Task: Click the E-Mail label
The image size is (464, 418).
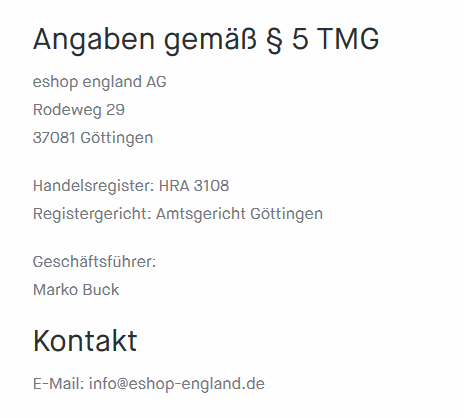Action: tap(58, 384)
